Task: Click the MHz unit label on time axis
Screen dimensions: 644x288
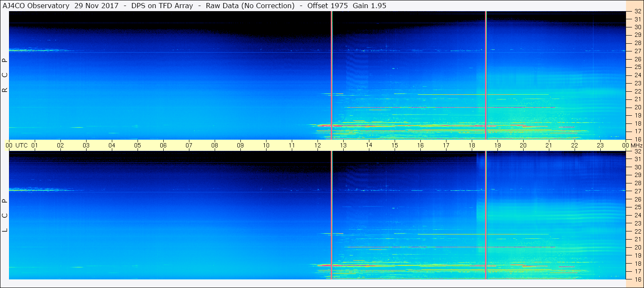Action: coord(635,145)
